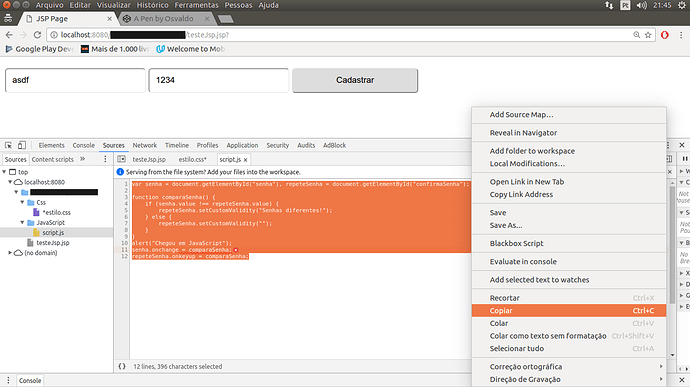Image resolution: width=690 pixels, height=387 pixels.
Task: Click the input field containing asdf
Action: pyautogui.click(x=75, y=80)
